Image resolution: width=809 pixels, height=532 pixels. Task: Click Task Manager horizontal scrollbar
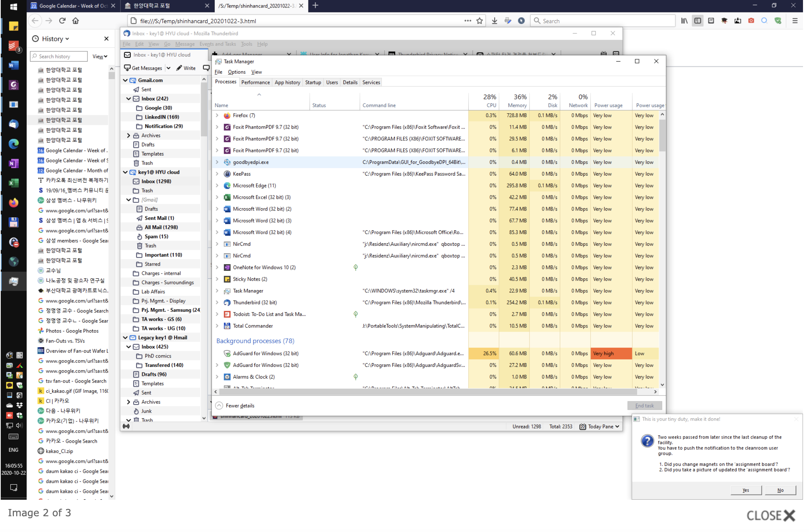tap(428, 392)
